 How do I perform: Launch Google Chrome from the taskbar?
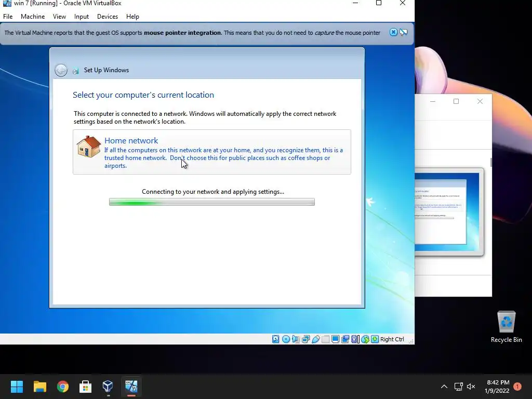pos(63,387)
